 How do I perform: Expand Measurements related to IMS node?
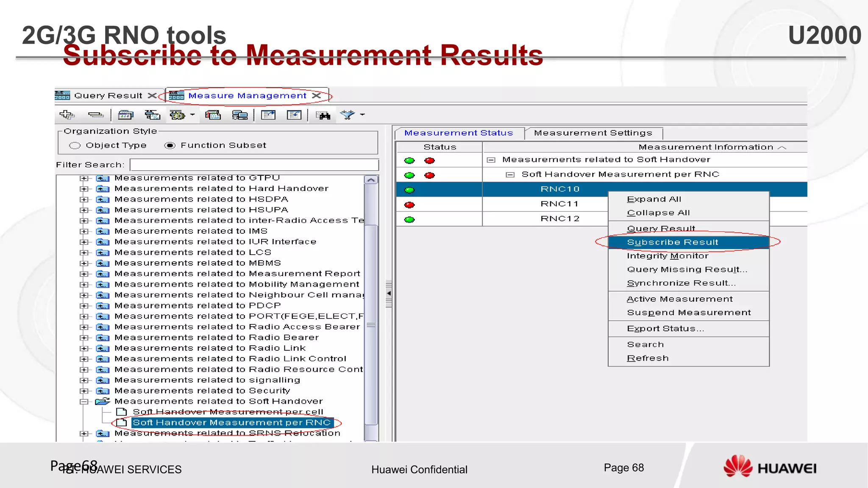click(84, 231)
